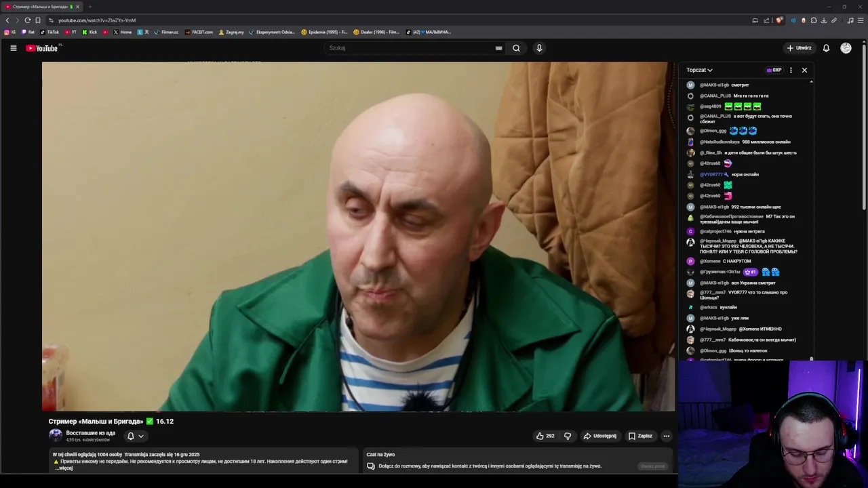Save video with the Zapisz button

click(640, 436)
